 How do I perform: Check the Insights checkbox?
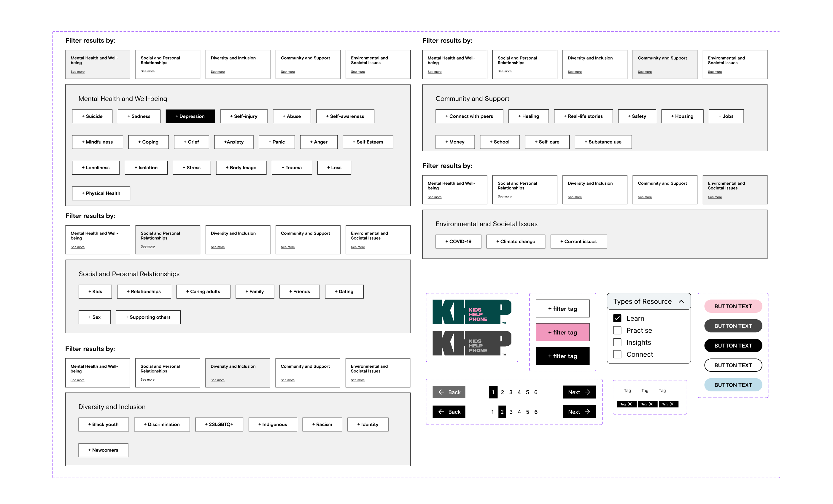617,342
